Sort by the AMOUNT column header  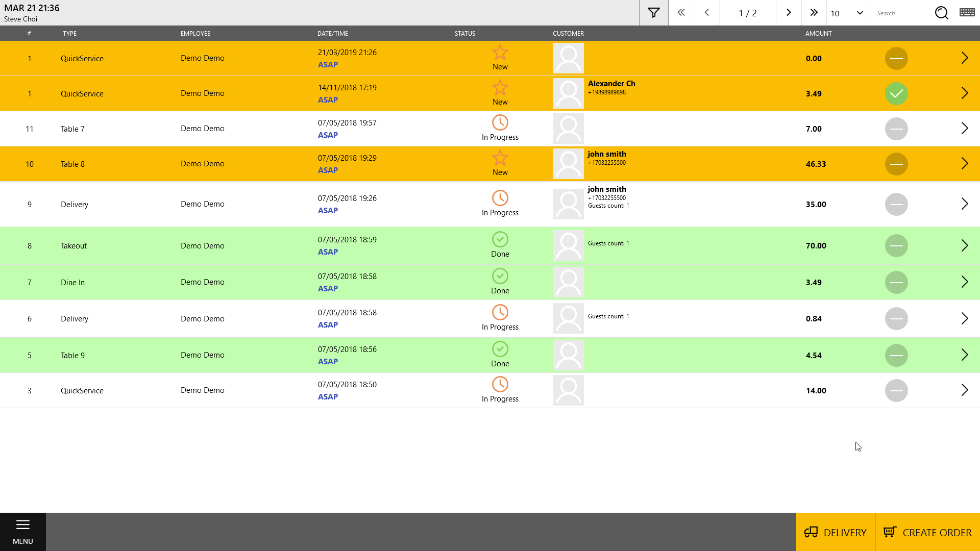pyautogui.click(x=818, y=34)
